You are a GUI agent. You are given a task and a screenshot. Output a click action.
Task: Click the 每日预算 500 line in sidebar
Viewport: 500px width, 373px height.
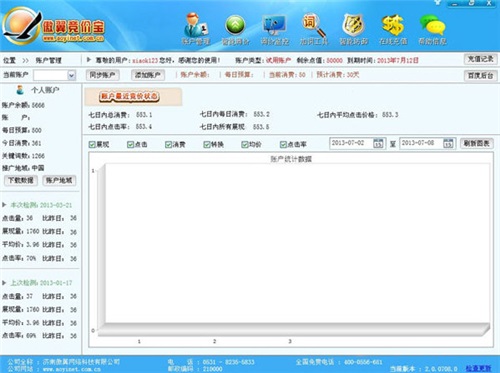[22, 130]
